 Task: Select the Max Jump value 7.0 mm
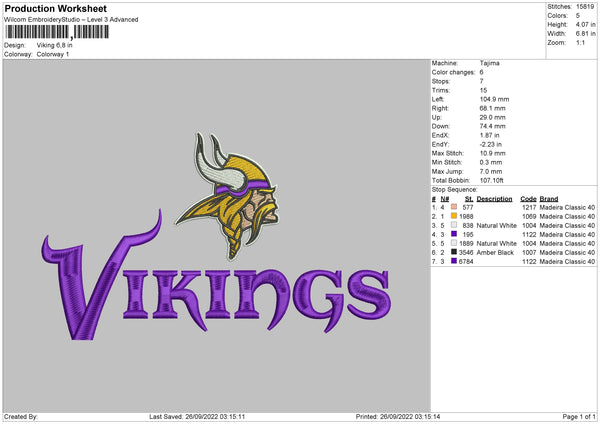click(491, 172)
